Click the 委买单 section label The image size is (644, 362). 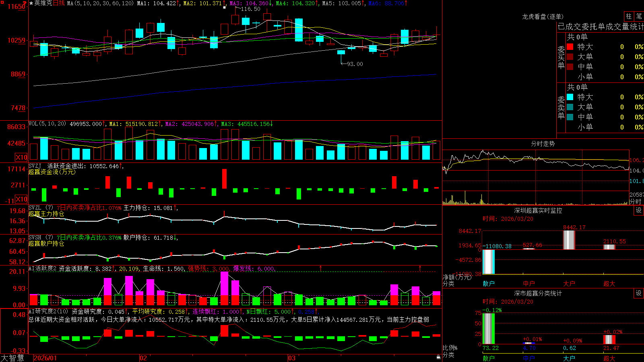coord(561,57)
